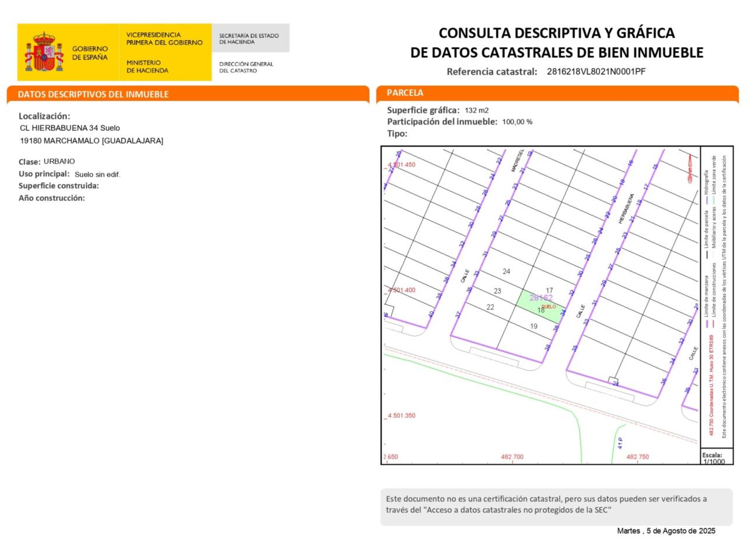747x560 pixels.
Task: Select the percentage value "100,00 %"
Action: pyautogui.click(x=517, y=122)
